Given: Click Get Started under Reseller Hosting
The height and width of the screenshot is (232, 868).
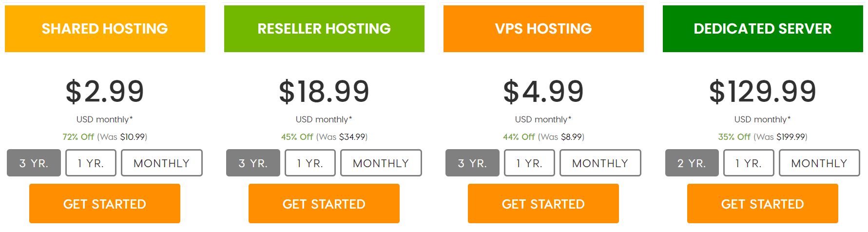Looking at the screenshot, I should pos(324,204).
